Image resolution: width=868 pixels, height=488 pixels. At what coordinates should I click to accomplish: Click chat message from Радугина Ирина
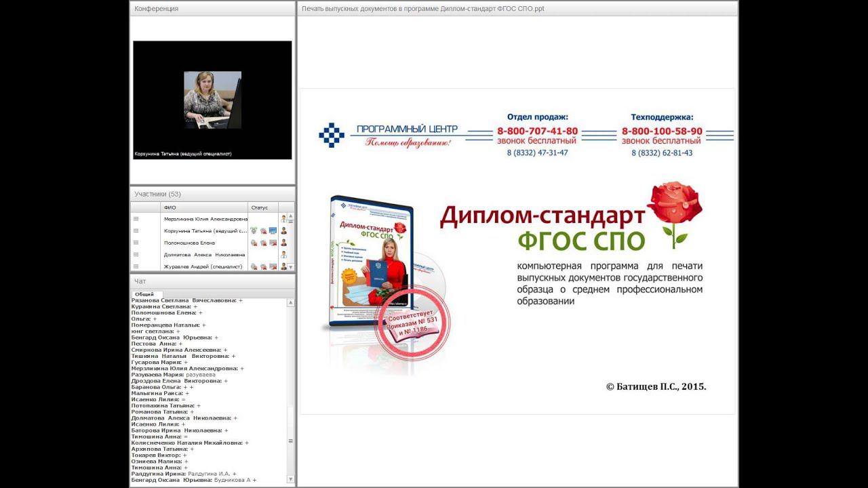point(184,474)
